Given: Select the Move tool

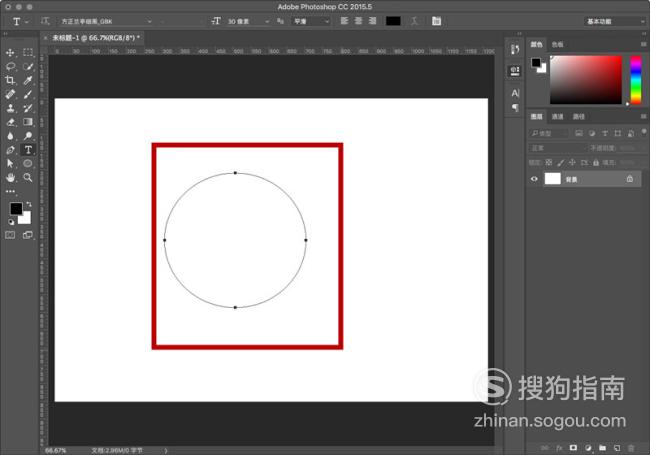Looking at the screenshot, I should point(10,53).
